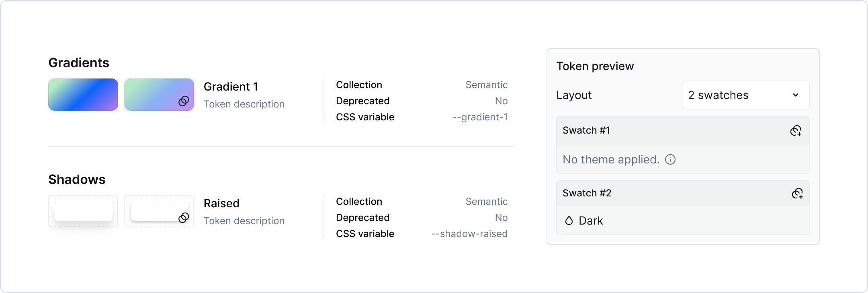
Task: Click the 'Raised' shadow token name
Action: 221,203
